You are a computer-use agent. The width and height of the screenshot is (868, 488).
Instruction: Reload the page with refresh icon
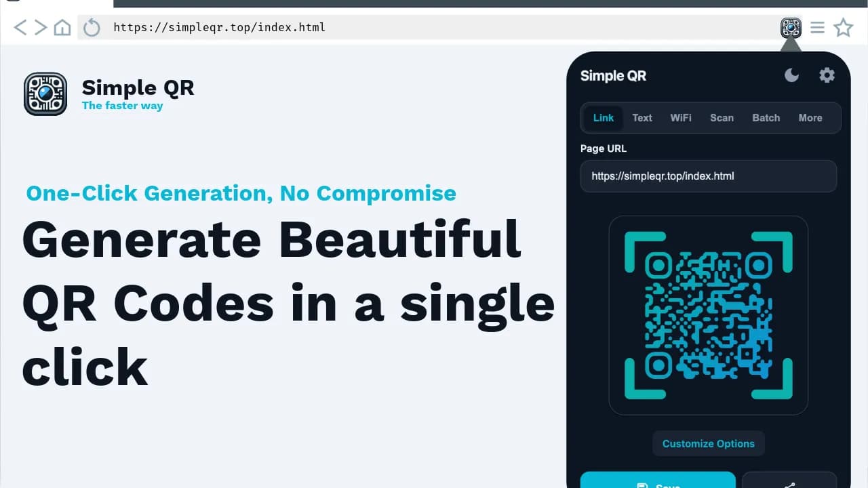coord(92,28)
